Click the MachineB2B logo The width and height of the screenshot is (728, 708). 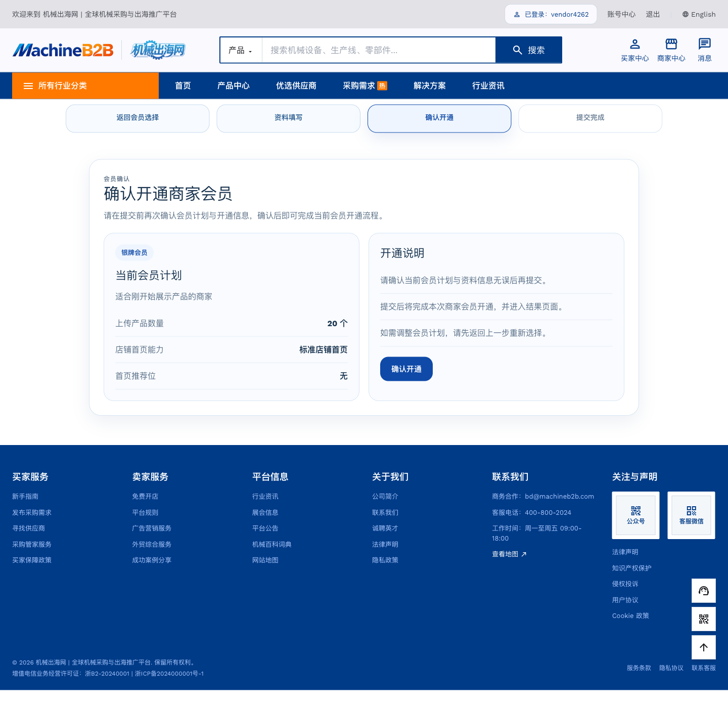(x=63, y=50)
